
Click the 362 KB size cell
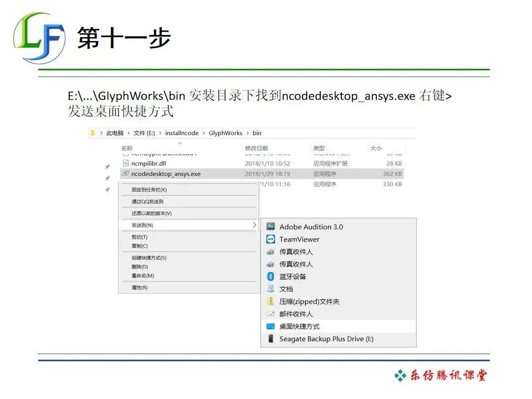(392, 173)
